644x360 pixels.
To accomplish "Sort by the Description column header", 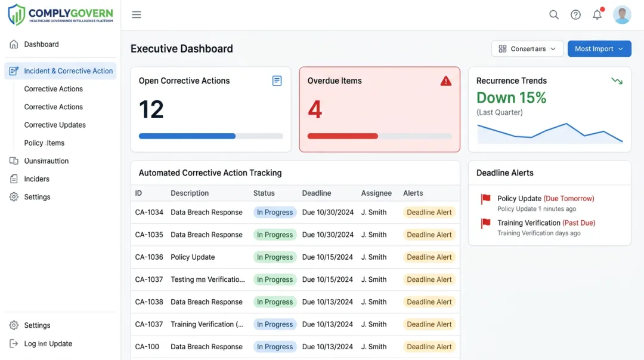I will coord(190,193).
